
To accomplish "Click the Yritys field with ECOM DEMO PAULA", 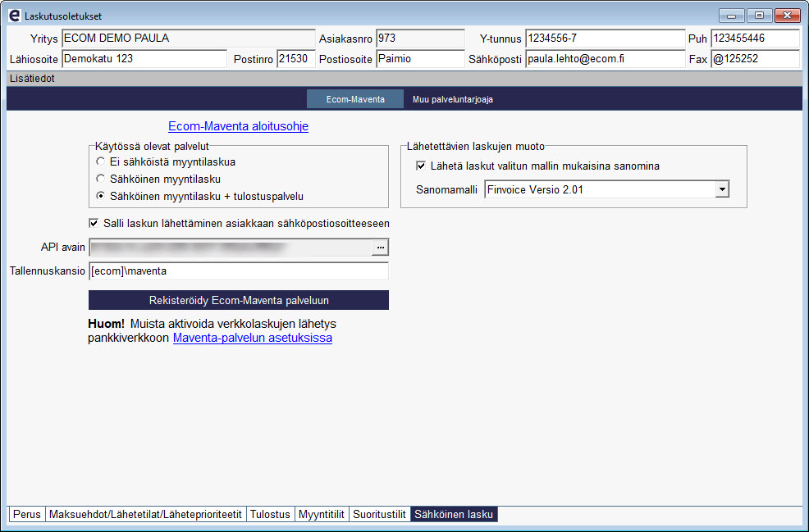I will tap(189, 39).
